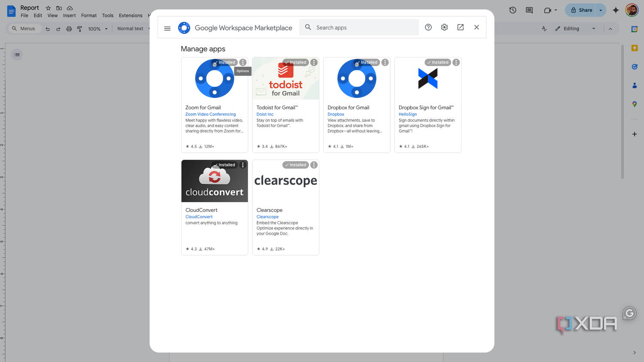Click the Google Workspace Marketplace logo
Screen dimensions: 644x362
coord(184,28)
